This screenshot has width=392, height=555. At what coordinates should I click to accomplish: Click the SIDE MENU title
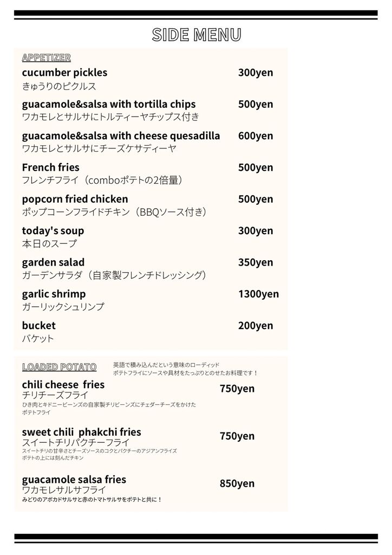(197, 35)
